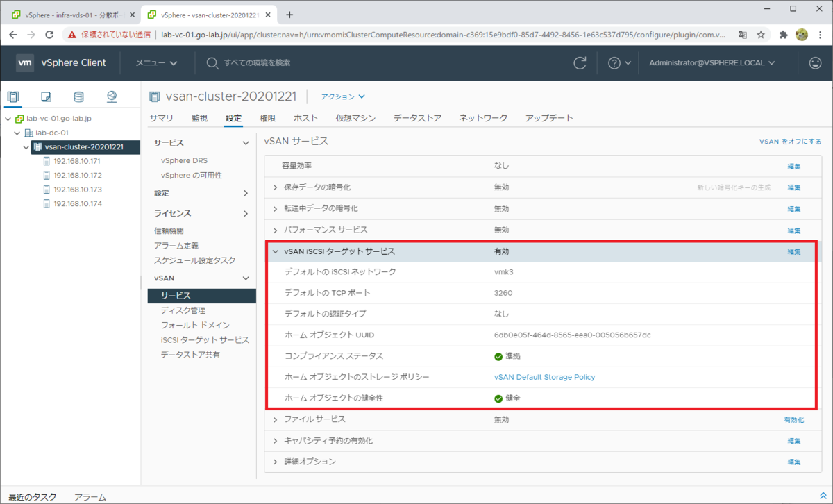Click the search magnifier icon
The width and height of the screenshot is (833, 504).
(x=212, y=62)
